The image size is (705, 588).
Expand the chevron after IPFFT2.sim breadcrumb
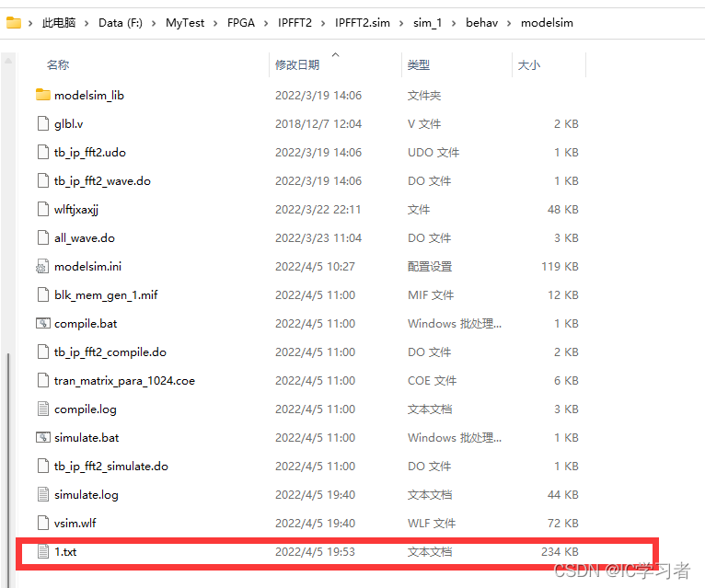pyautogui.click(x=401, y=23)
